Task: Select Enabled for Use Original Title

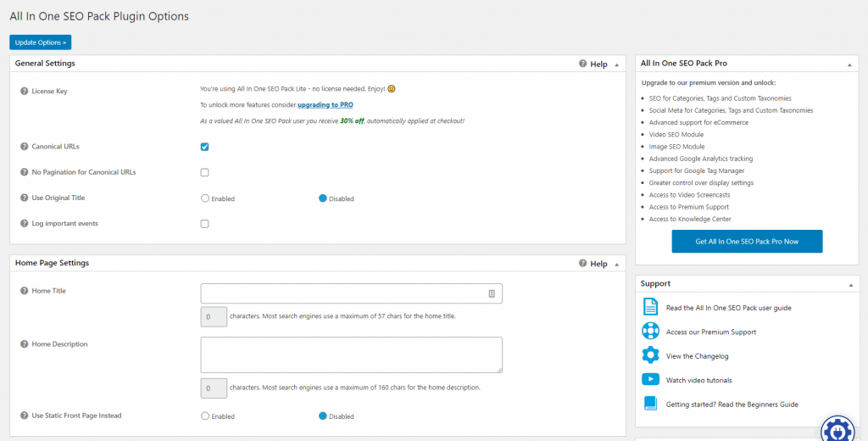Action: 205,198
